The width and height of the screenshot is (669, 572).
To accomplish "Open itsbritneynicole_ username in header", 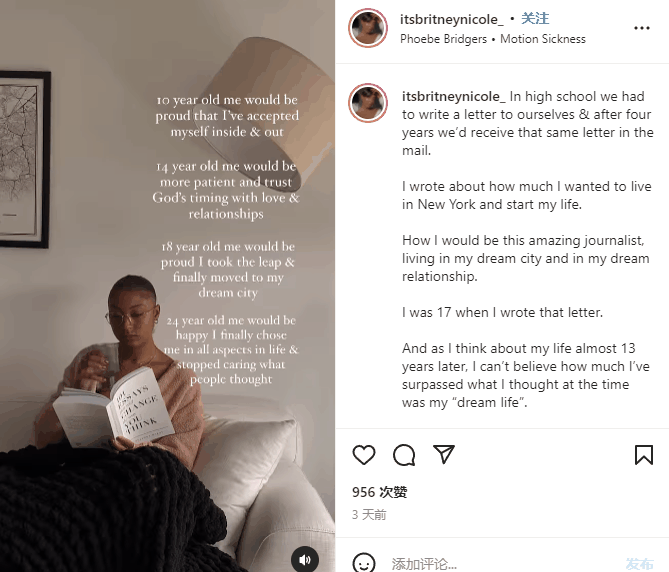I will click(451, 19).
